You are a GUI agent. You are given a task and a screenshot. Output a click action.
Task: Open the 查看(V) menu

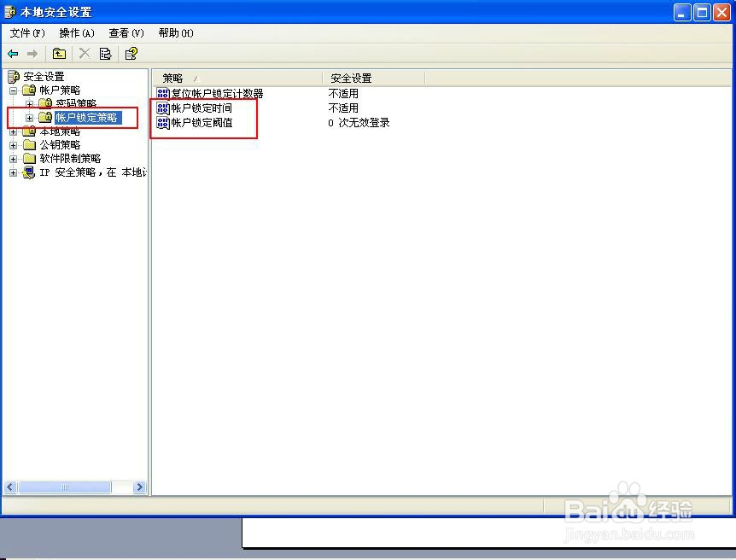click(x=126, y=32)
